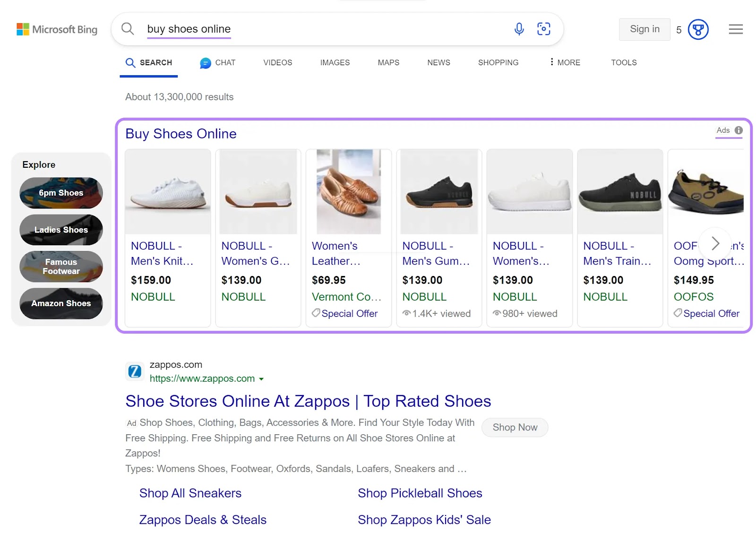Click the Sign in button
Viewport: 756px width, 542px height.
point(644,29)
